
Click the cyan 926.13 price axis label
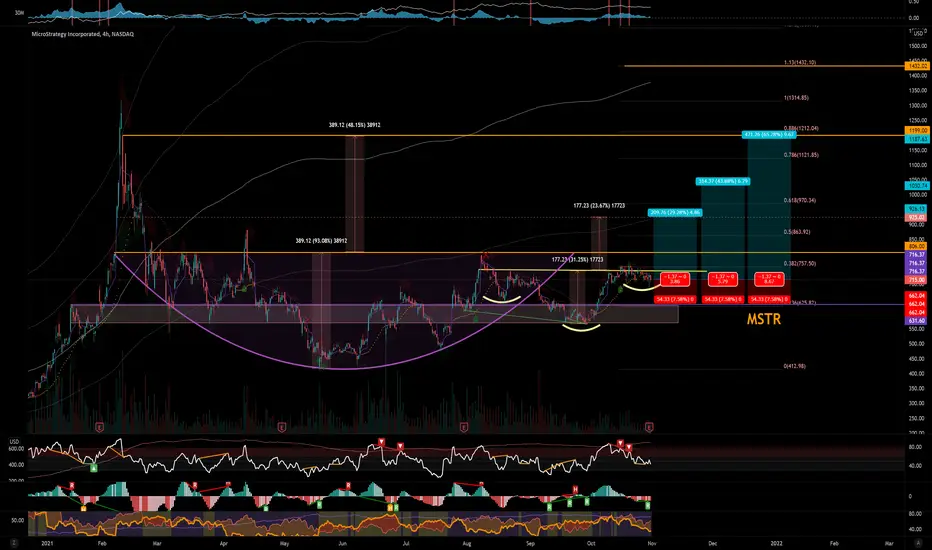coord(915,209)
